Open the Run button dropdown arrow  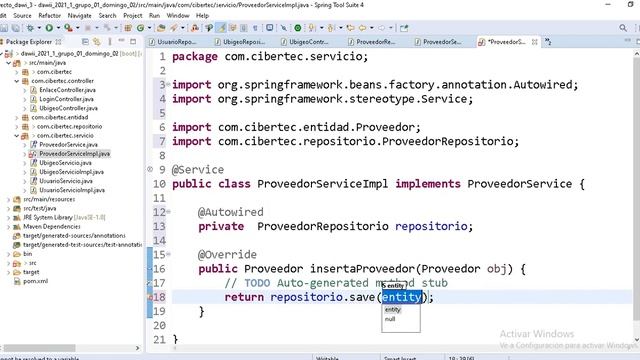(58, 28)
